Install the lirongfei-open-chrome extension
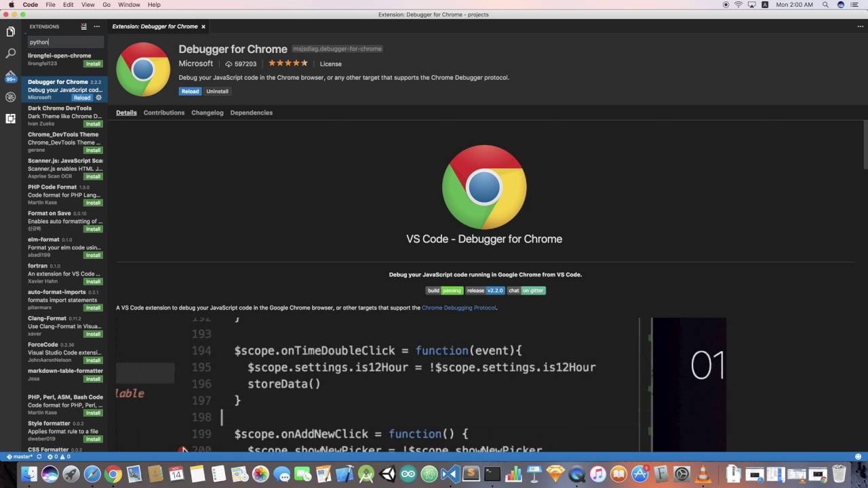 (x=93, y=64)
